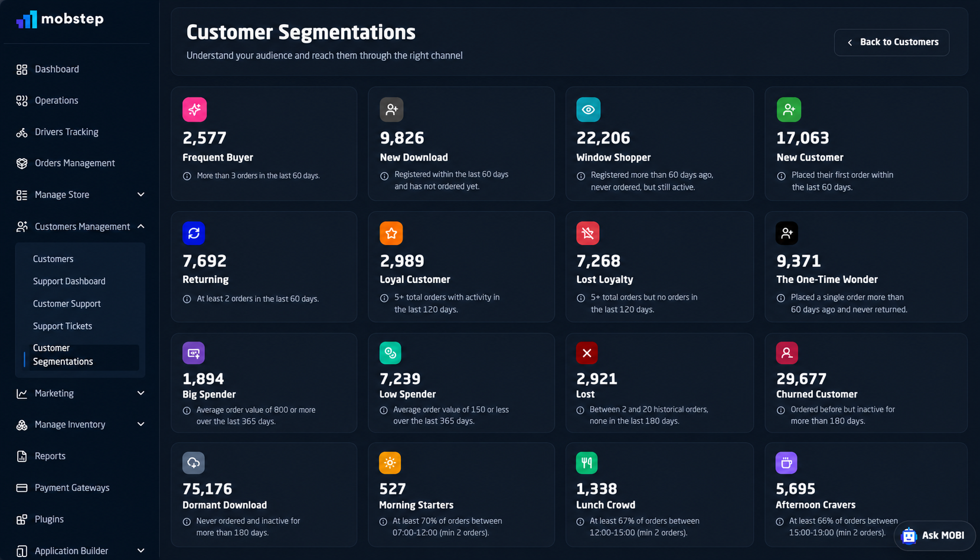Click the Lost red X icon
This screenshot has width=980, height=560.
click(x=587, y=353)
